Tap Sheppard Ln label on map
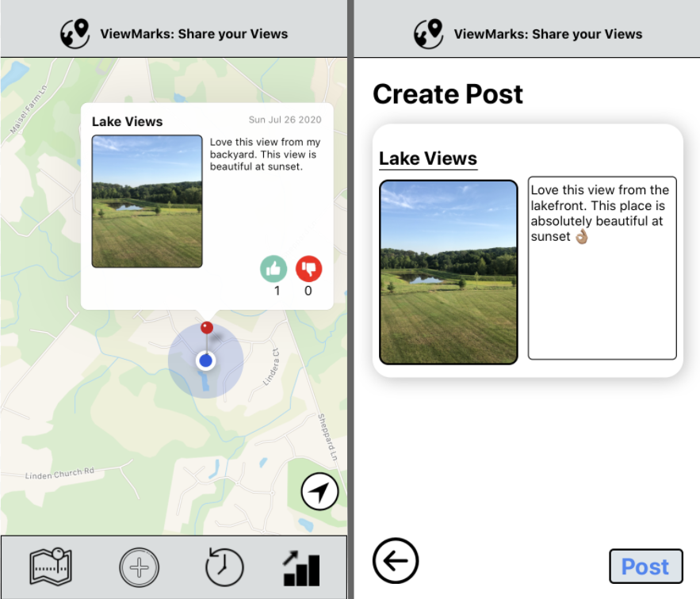 coord(328,437)
